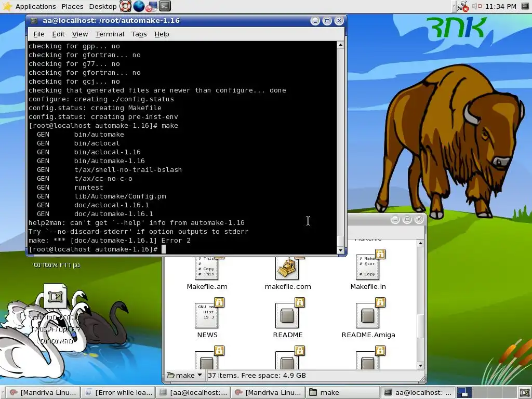Viewport: 532px width, 399px height.
Task: Click the 37 items free space status text
Action: pyautogui.click(x=257, y=375)
